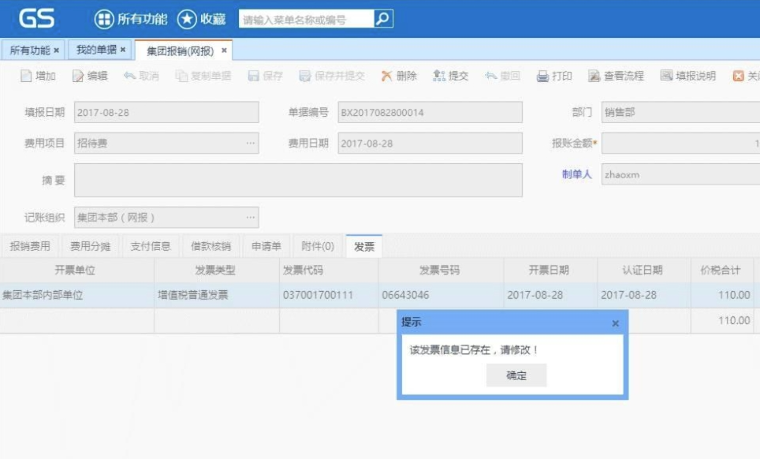Click the 撤回 toolbar button
The height and width of the screenshot is (459, 760).
(502, 76)
